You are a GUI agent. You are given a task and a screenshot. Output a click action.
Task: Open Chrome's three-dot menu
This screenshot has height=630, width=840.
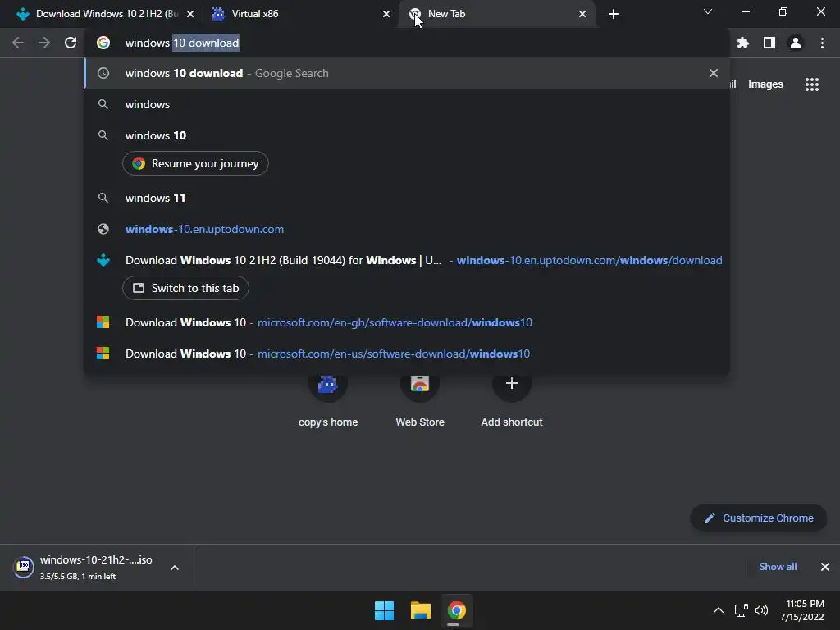click(x=822, y=43)
